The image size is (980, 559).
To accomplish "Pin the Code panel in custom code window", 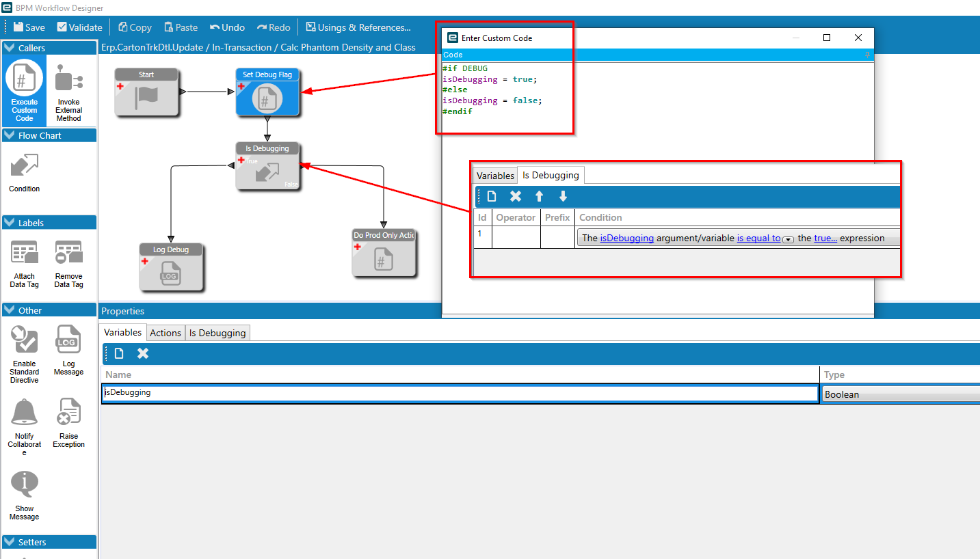I will [x=867, y=55].
